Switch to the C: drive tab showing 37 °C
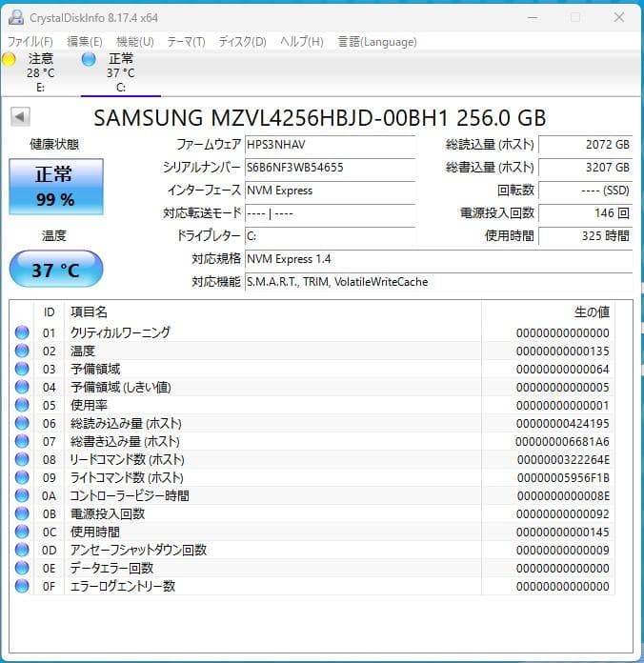The height and width of the screenshot is (663, 644). click(x=121, y=72)
